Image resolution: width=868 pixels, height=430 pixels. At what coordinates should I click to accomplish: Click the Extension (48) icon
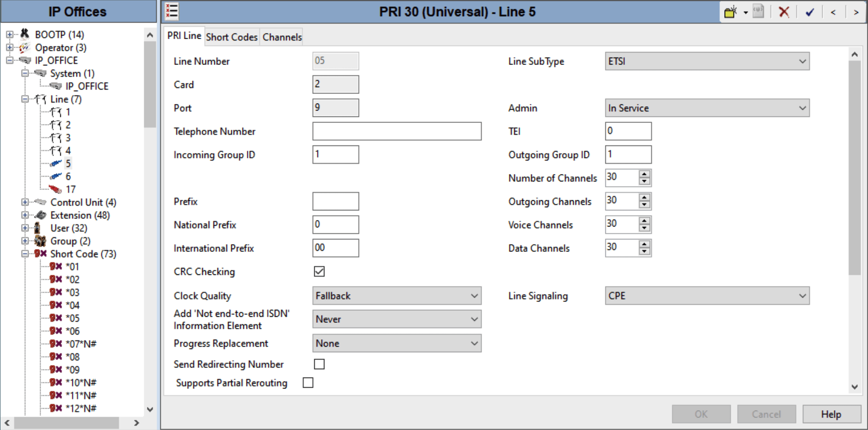point(41,215)
